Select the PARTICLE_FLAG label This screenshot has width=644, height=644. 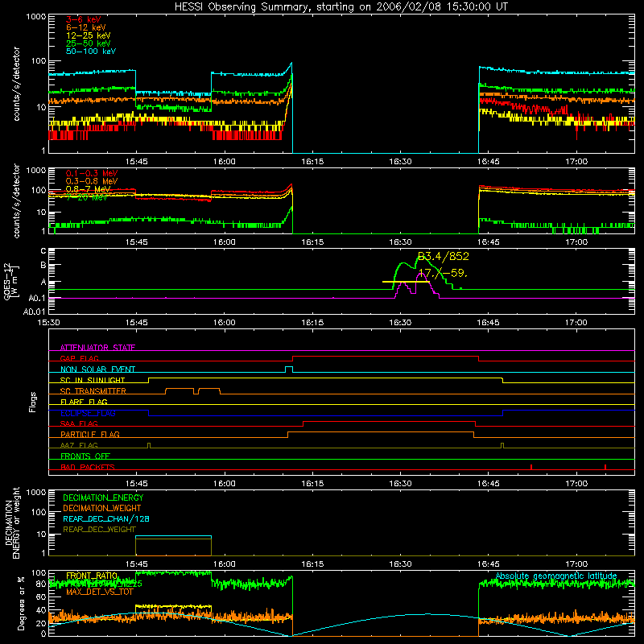pos(90,434)
